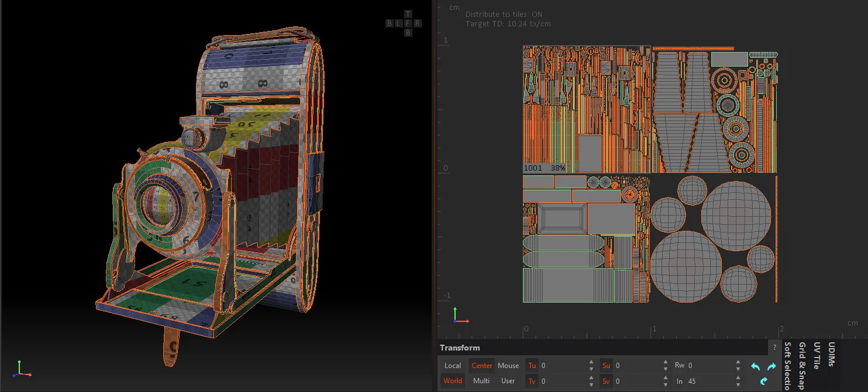Select the L left view button

pyautogui.click(x=399, y=23)
